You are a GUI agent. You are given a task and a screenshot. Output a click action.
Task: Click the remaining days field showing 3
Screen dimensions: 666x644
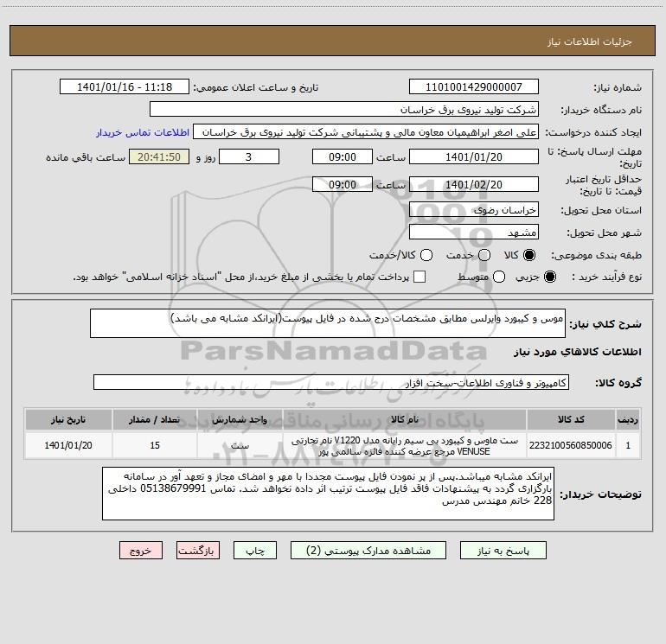click(x=249, y=156)
